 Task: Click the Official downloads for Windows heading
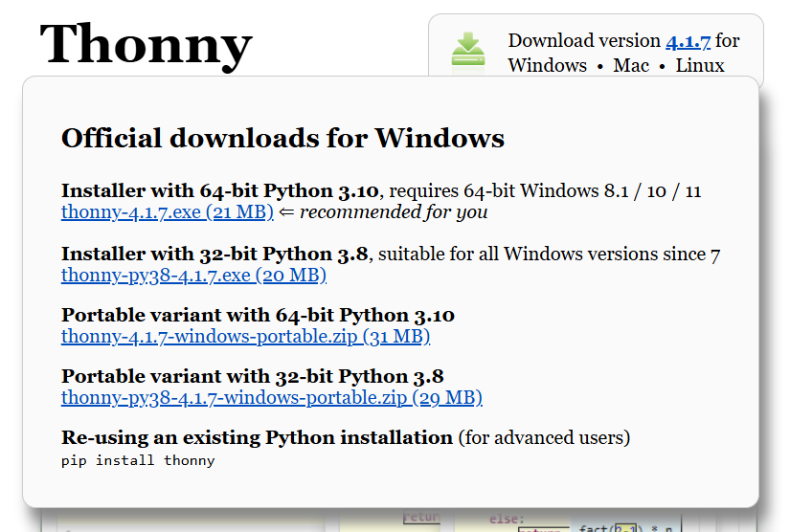coord(282,138)
